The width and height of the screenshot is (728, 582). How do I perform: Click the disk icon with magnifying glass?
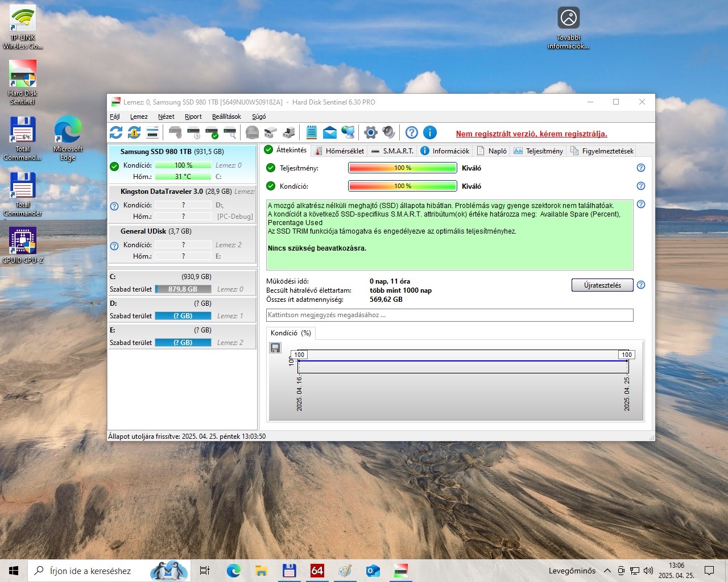(x=230, y=133)
